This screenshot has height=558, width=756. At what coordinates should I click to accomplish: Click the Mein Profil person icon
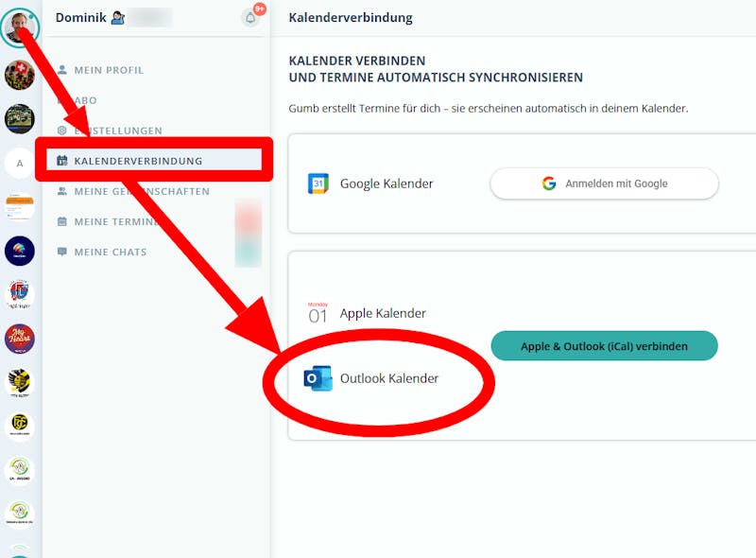62,70
